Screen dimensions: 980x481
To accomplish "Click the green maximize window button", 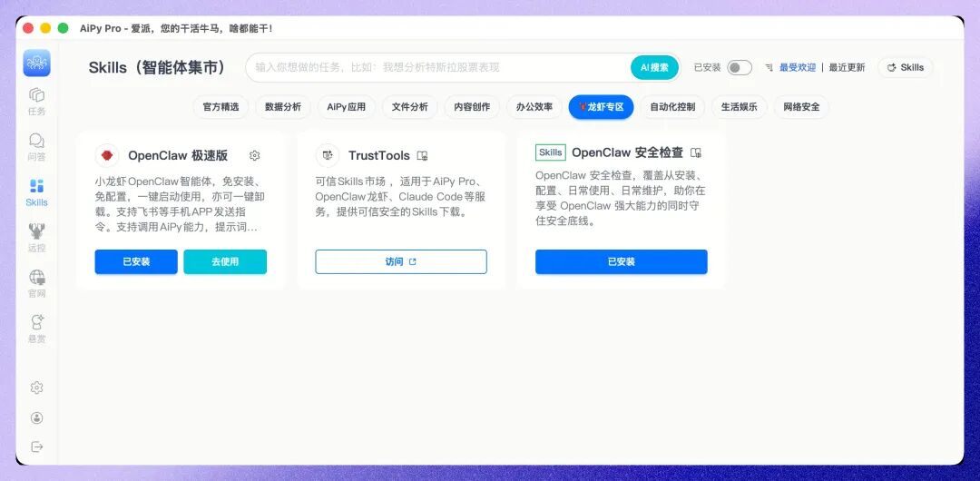I will (x=64, y=28).
